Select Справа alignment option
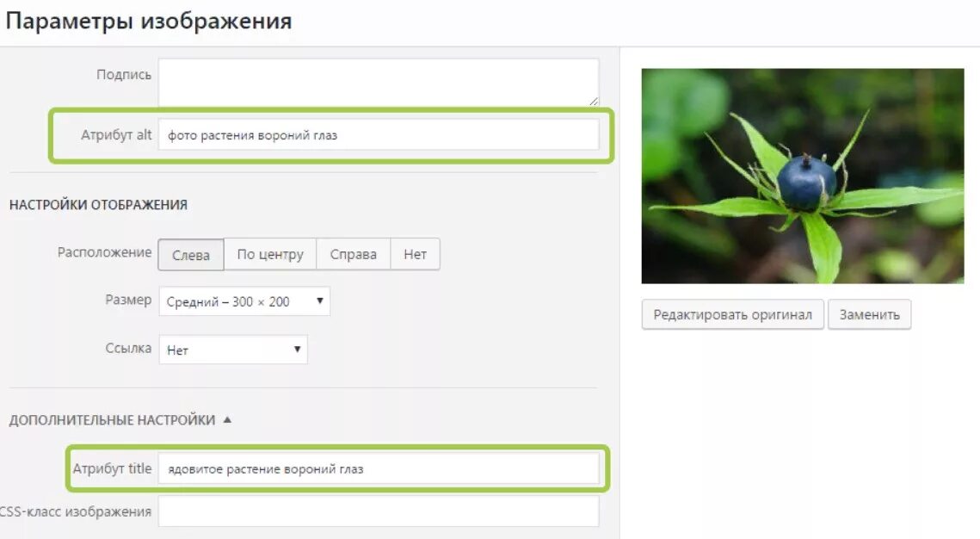This screenshot has height=539, width=980. (353, 255)
